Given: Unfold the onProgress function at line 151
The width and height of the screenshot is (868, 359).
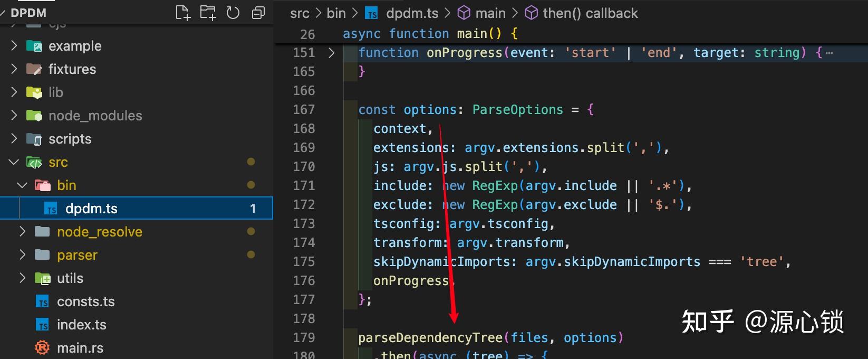Looking at the screenshot, I should pos(331,53).
